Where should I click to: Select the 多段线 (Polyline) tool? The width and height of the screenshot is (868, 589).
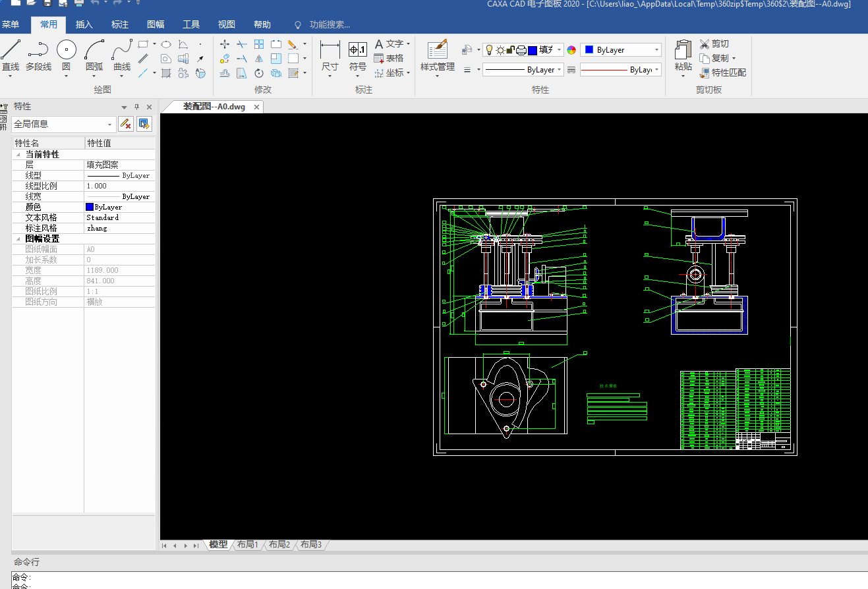(38, 55)
